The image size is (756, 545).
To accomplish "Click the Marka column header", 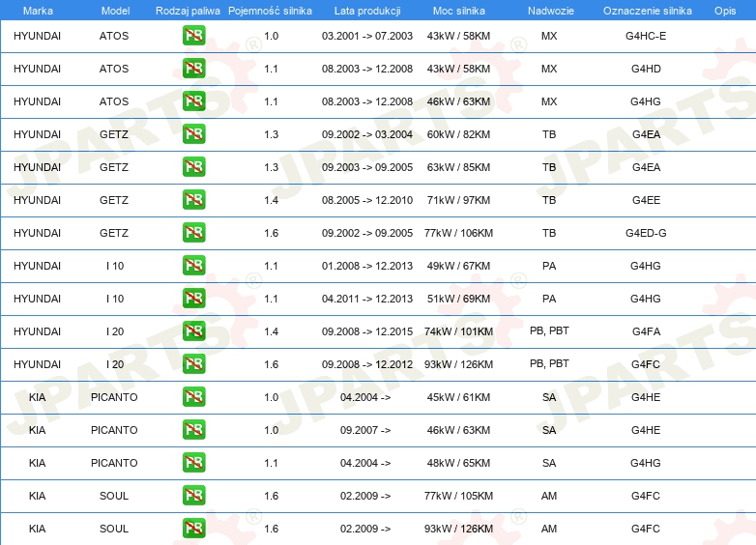I will (38, 11).
